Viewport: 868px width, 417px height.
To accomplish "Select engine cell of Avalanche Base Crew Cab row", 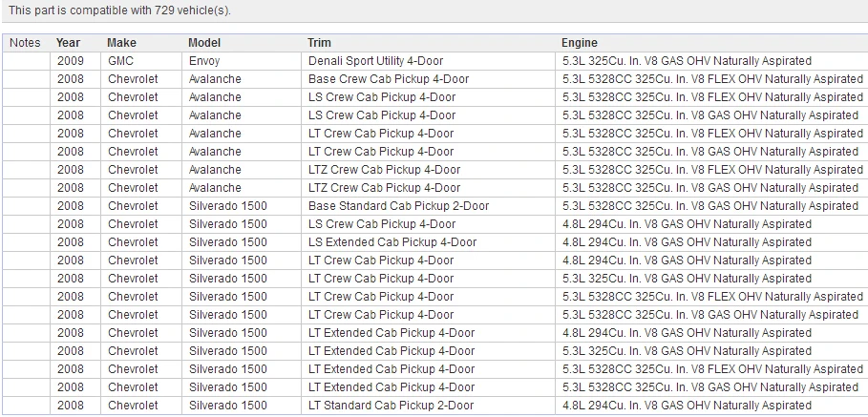I will click(x=713, y=79).
